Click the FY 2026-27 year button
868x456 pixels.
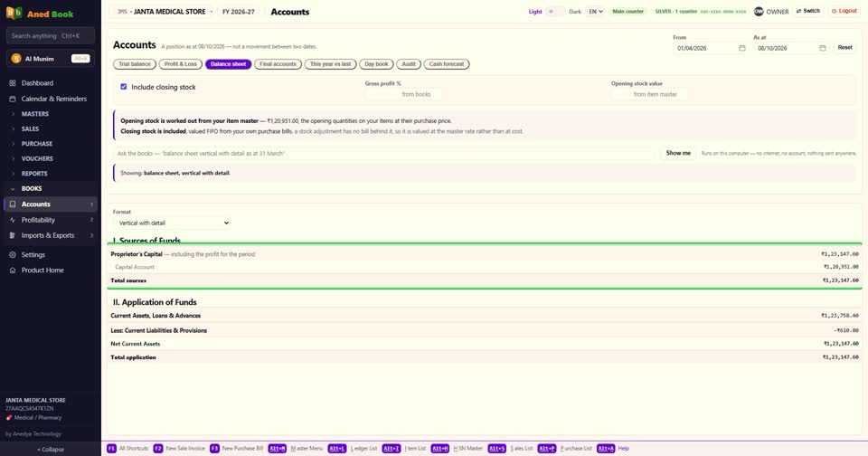pos(238,12)
